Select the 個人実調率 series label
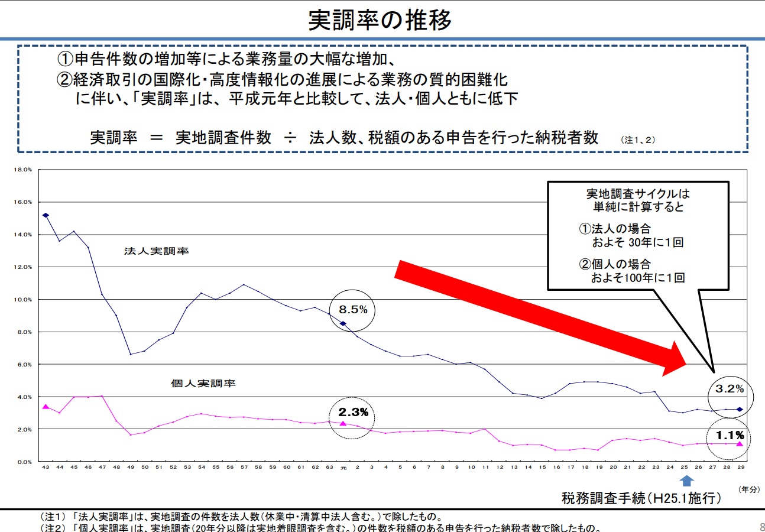765x532 pixels. (203, 384)
